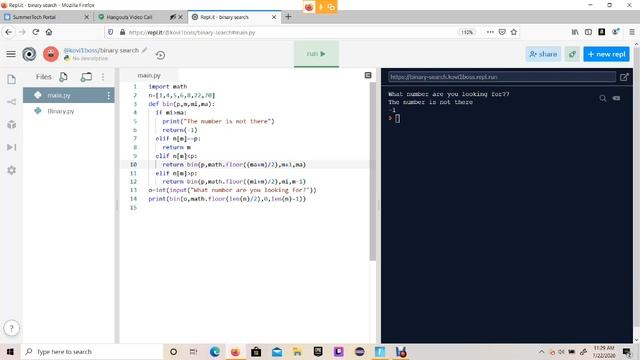Viewport: 640px width, 360px height.
Task: Open the Firefox Library icon
Action: point(575,32)
